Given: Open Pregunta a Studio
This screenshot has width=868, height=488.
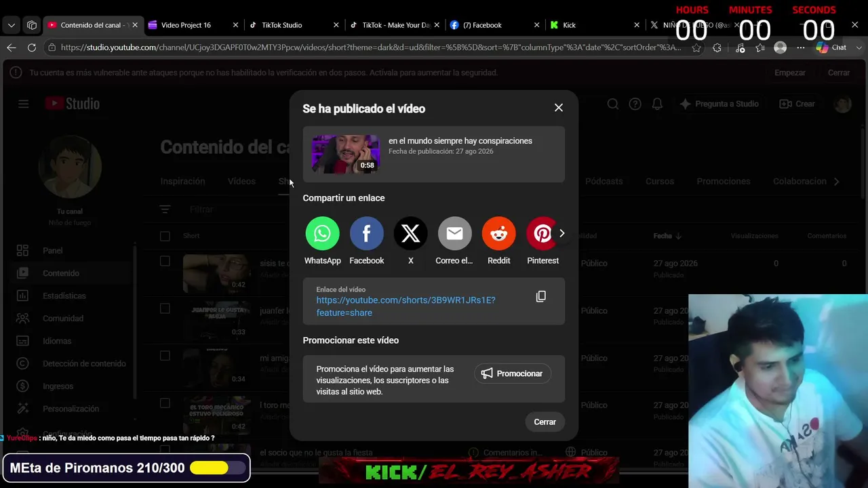Looking at the screenshot, I should coord(719,104).
